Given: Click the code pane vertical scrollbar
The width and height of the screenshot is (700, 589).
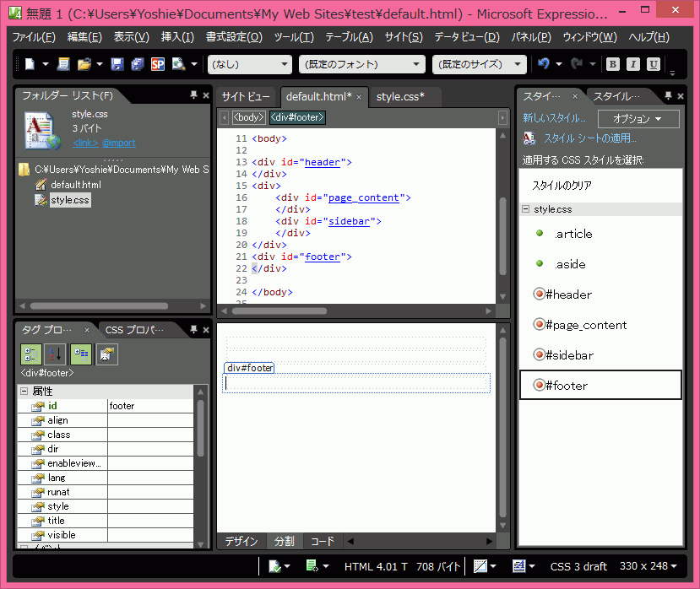Looking at the screenshot, I should coord(503,236).
